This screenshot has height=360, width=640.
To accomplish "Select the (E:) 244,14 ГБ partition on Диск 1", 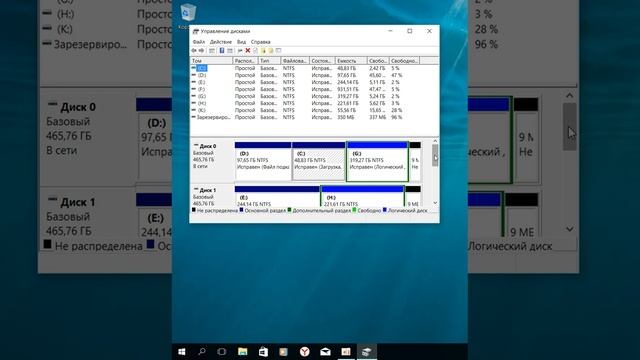I will click(x=277, y=196).
